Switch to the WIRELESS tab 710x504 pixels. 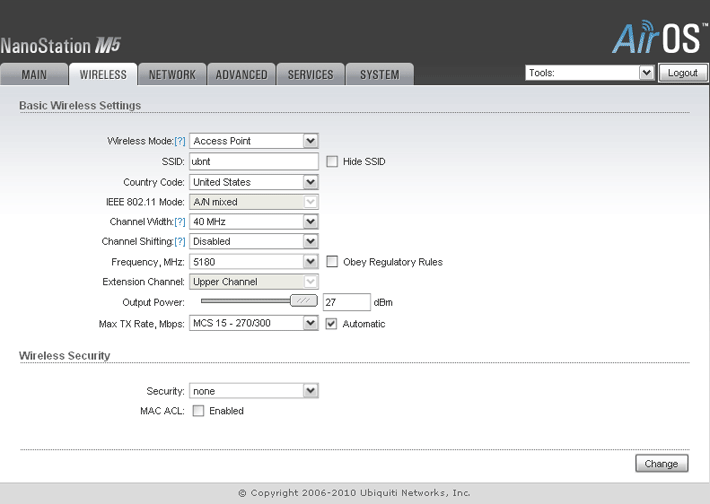click(103, 74)
